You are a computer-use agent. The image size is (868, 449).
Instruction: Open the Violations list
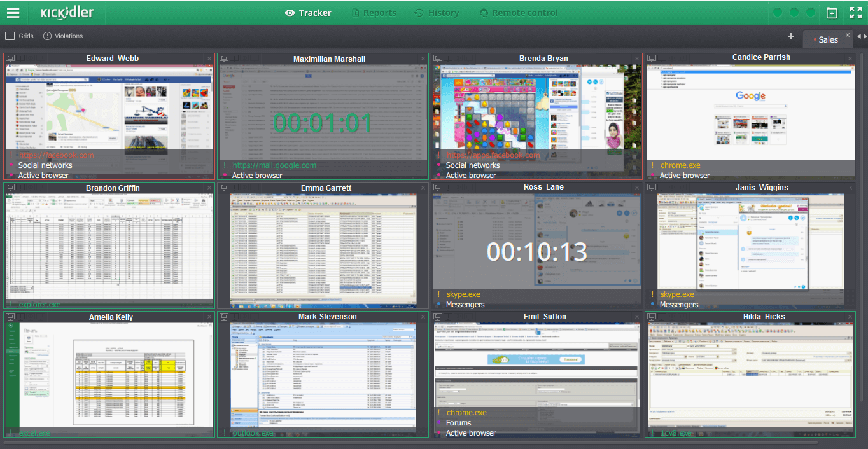(x=63, y=36)
